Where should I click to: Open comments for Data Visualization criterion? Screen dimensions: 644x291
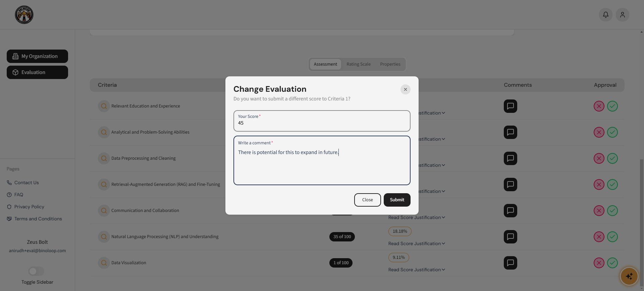[510, 263]
